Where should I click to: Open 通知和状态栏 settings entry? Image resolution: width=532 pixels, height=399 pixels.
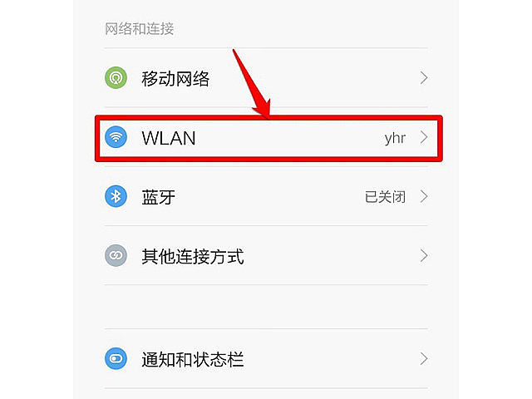click(193, 359)
